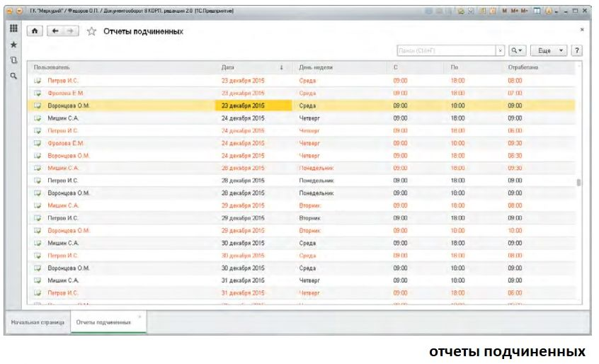This screenshot has height=364, width=599.
Task: Expand the Еще dropdown menu
Action: click(x=549, y=51)
